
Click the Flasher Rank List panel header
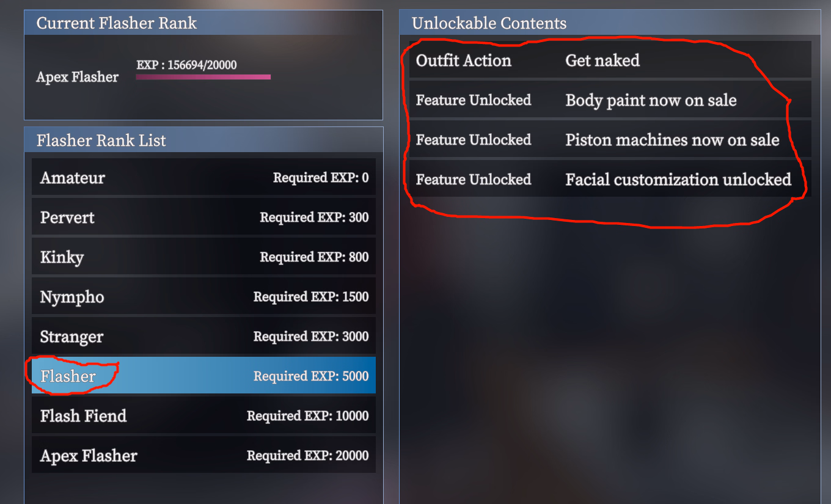(x=203, y=141)
